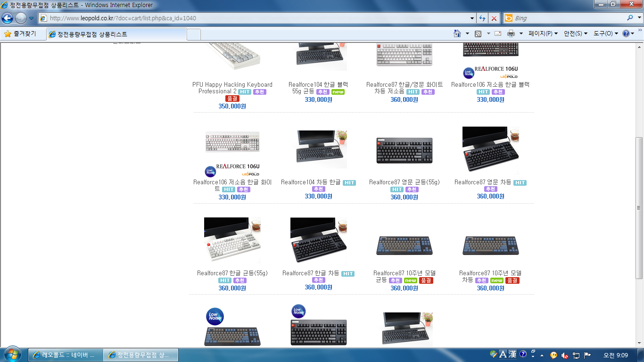The image size is (644, 362).
Task: Click the 350,000원 price text
Action: 232,106
